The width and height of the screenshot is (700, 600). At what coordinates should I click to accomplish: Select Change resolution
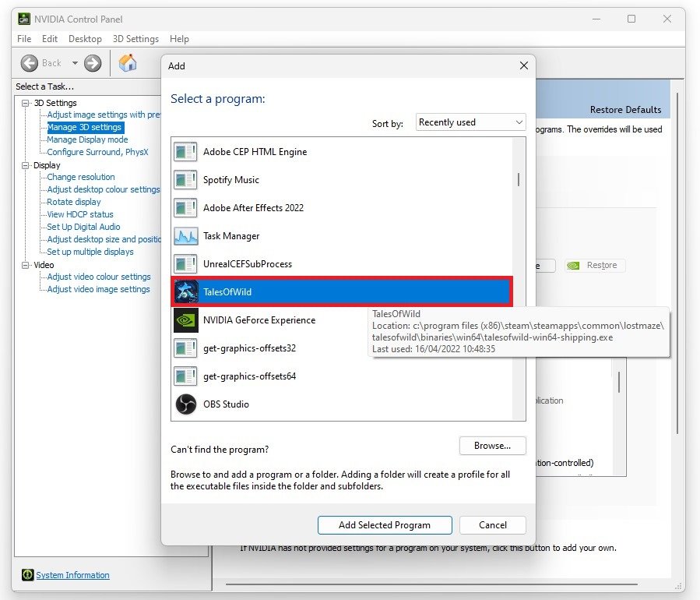[81, 177]
